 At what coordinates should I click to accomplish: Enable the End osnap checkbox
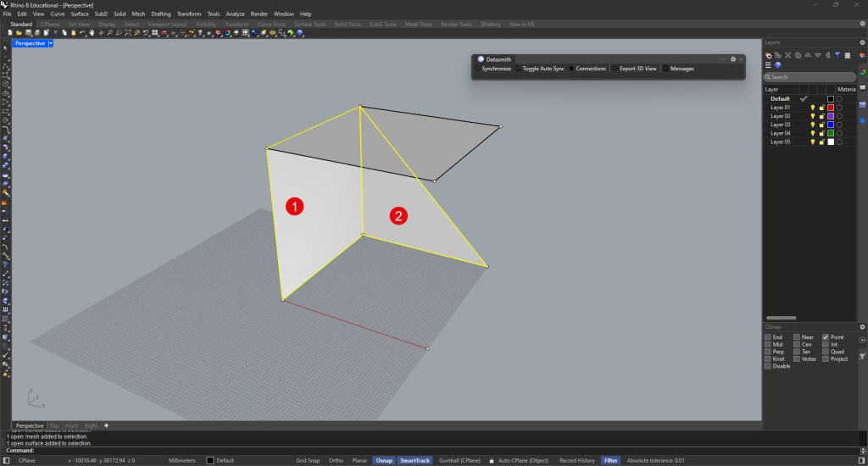click(x=768, y=337)
